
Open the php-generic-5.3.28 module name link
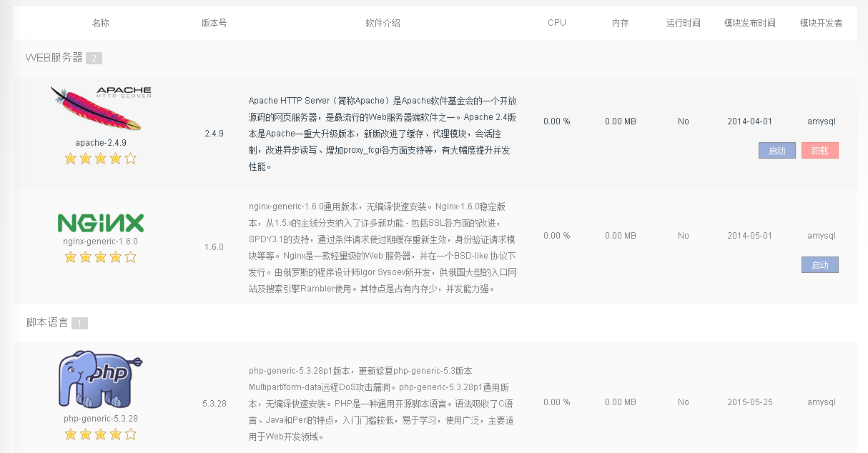tap(100, 419)
